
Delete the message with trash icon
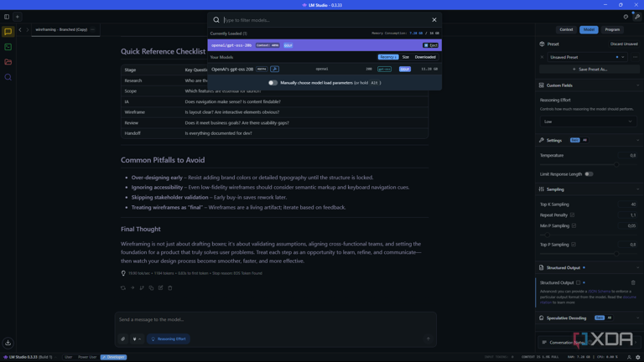coord(170,287)
